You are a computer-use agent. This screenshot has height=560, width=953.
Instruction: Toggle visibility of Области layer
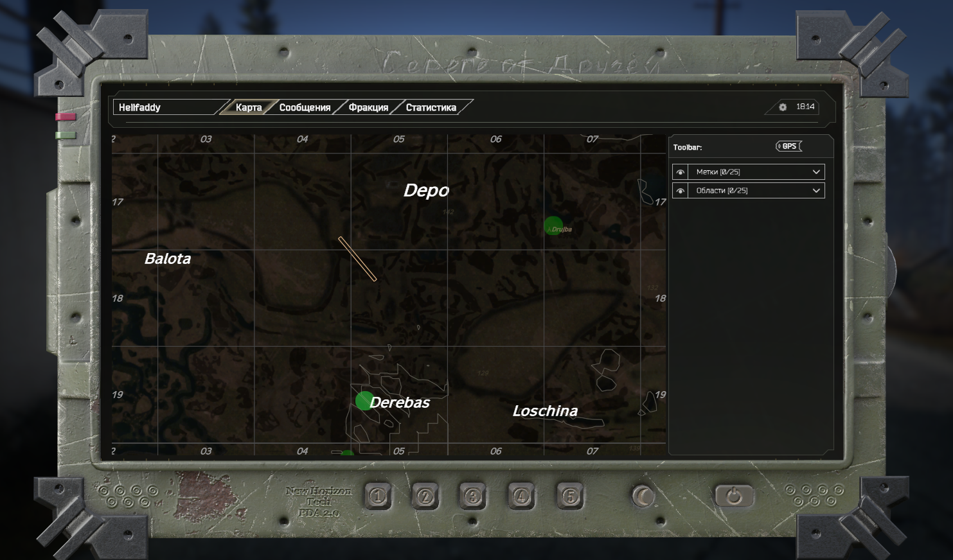tap(680, 191)
